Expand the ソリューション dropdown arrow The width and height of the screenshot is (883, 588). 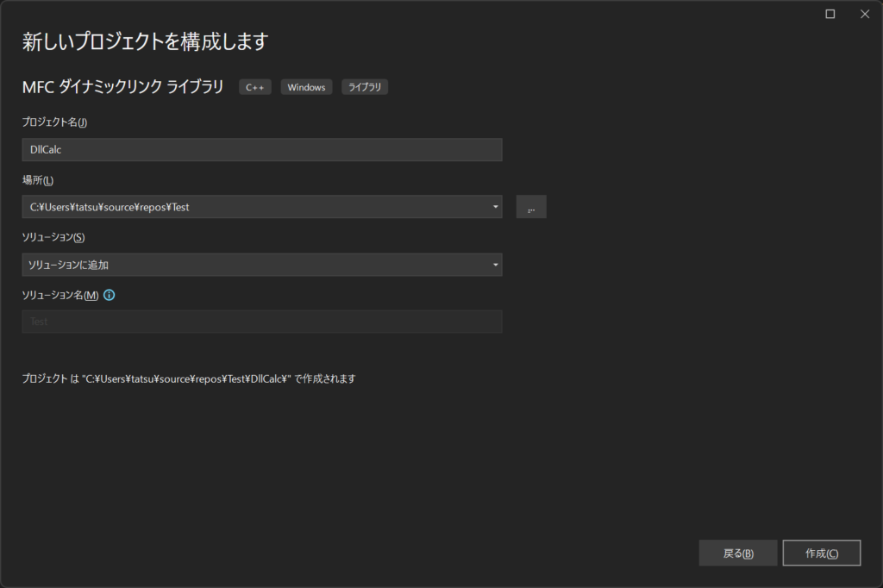pos(495,265)
